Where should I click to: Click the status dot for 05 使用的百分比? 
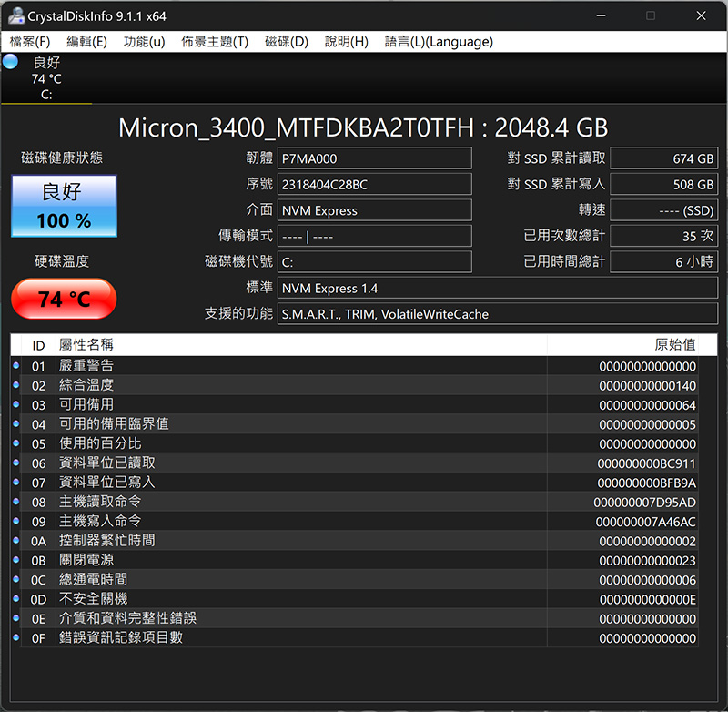15,443
